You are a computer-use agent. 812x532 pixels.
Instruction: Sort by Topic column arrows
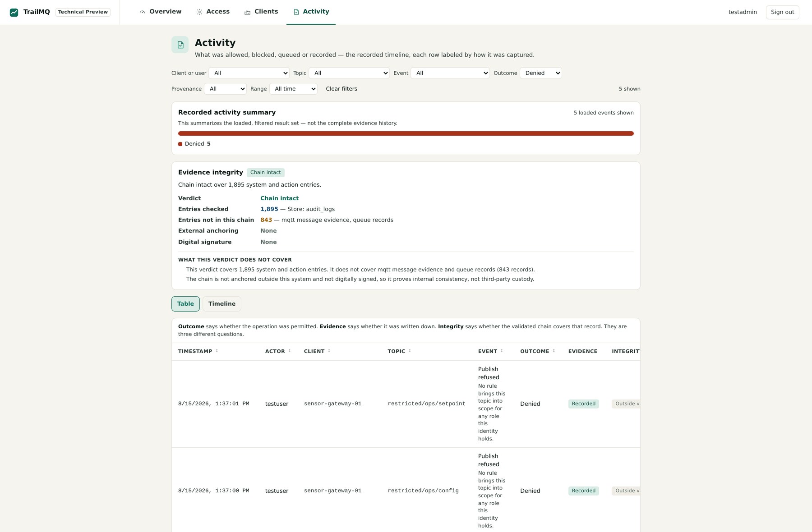coord(410,351)
